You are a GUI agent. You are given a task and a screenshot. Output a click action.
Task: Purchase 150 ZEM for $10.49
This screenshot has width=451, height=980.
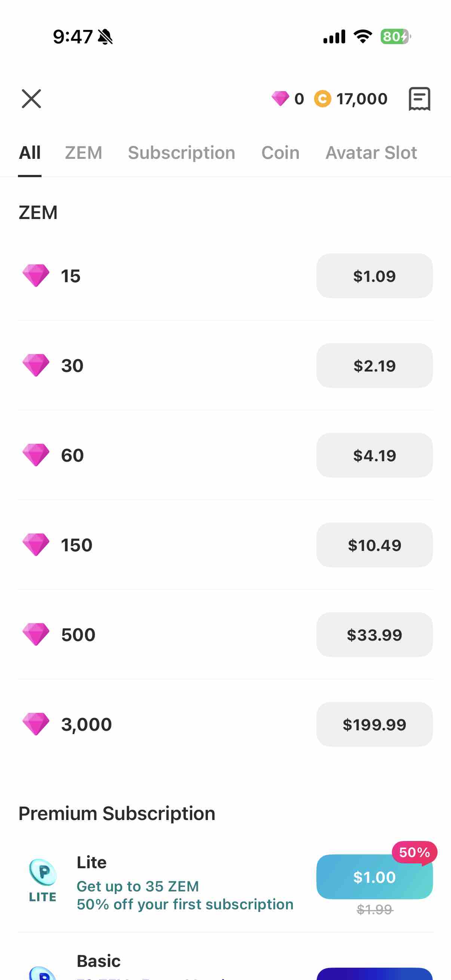pos(374,545)
